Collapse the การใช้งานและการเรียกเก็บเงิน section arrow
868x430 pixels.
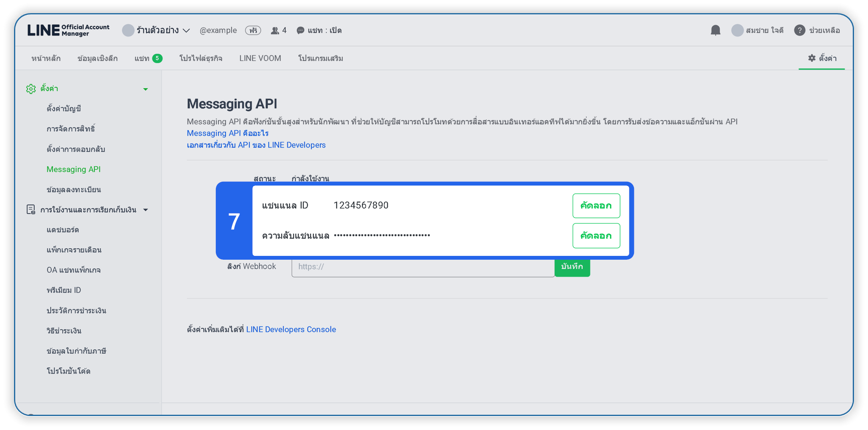coord(146,210)
